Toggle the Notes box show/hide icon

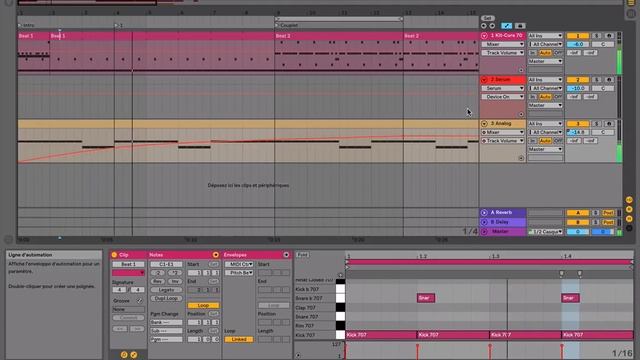point(216,255)
